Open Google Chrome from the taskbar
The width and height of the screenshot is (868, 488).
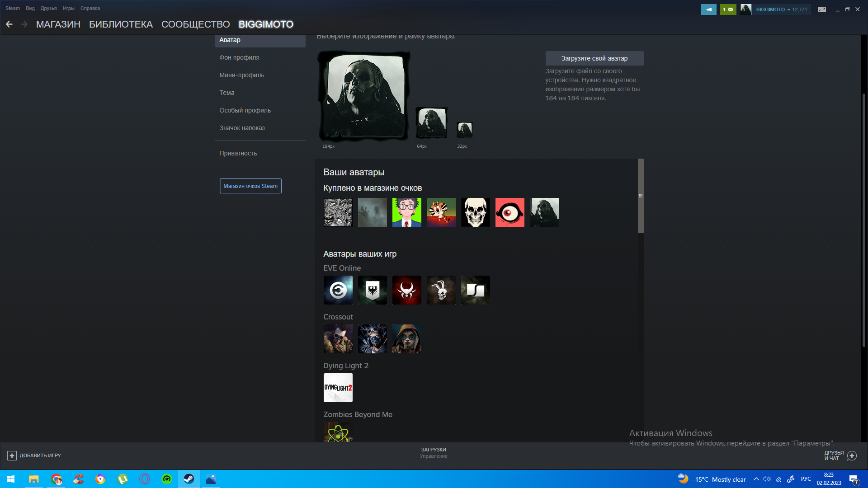(x=56, y=479)
